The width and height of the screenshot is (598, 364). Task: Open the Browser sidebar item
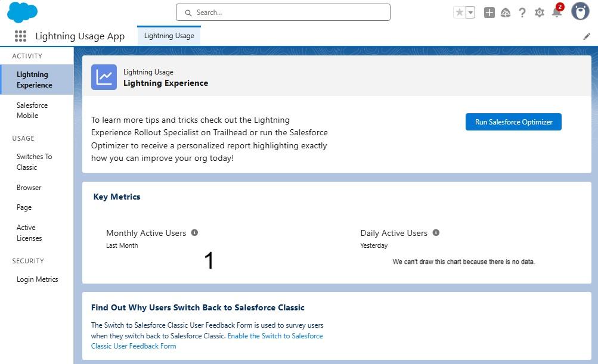click(x=37, y=188)
